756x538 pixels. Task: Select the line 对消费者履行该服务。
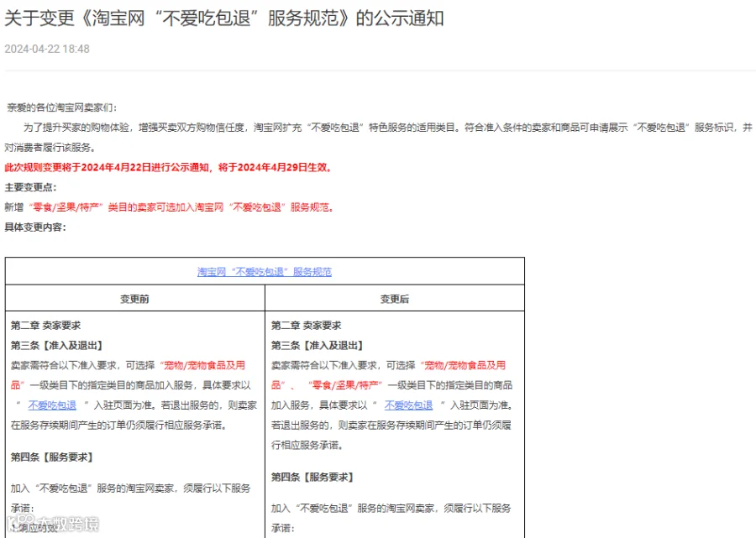click(x=52, y=148)
